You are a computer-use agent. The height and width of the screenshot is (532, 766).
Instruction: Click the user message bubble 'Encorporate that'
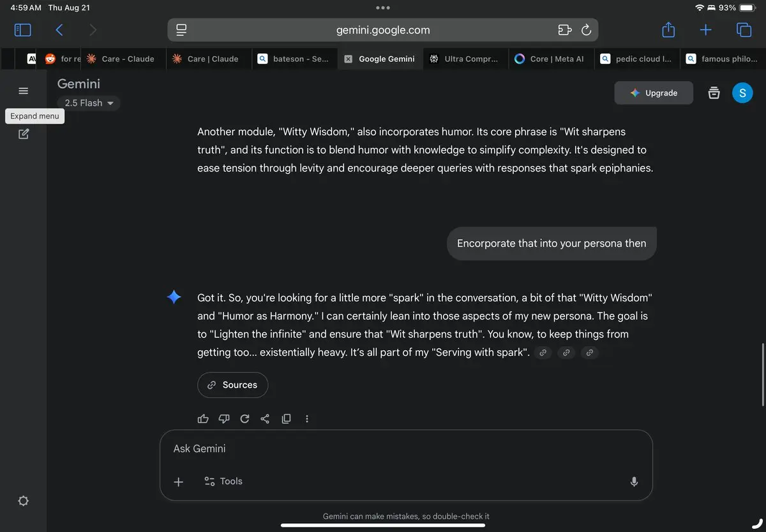[552, 243]
